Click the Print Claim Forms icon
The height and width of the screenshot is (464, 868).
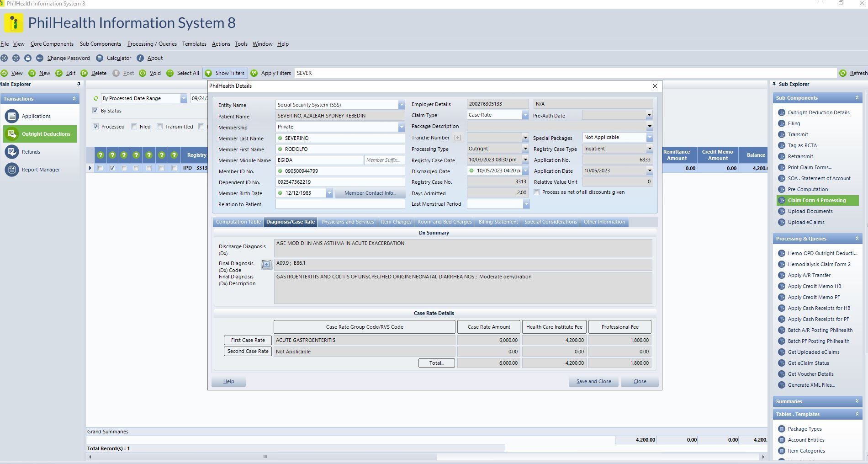(x=782, y=167)
